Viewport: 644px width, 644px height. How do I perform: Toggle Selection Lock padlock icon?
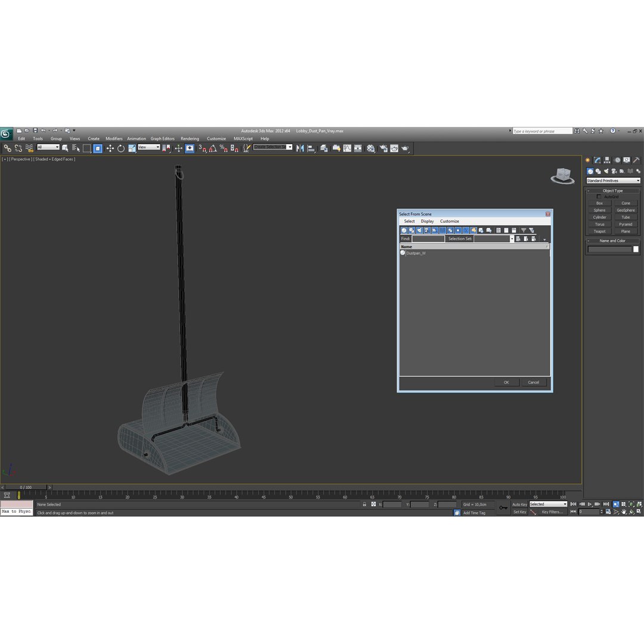[364, 504]
